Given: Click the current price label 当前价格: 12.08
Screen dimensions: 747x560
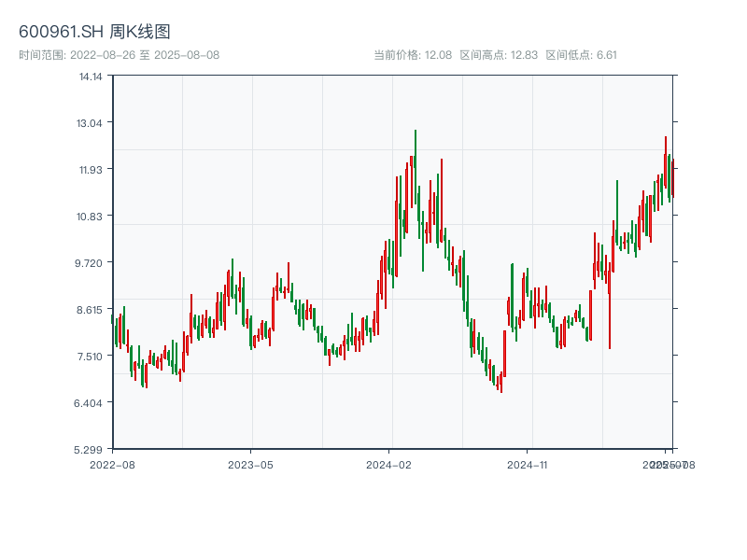Looking at the screenshot, I should (413, 55).
